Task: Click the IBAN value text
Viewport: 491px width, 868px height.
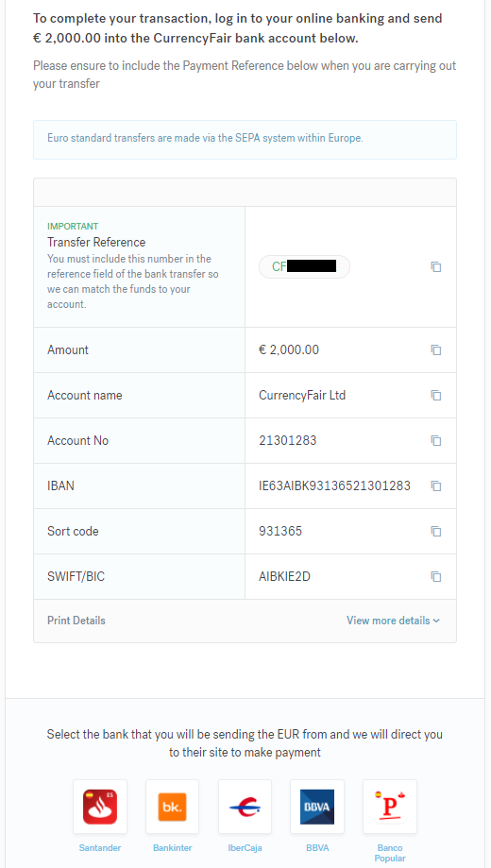Action: pyautogui.click(x=334, y=486)
